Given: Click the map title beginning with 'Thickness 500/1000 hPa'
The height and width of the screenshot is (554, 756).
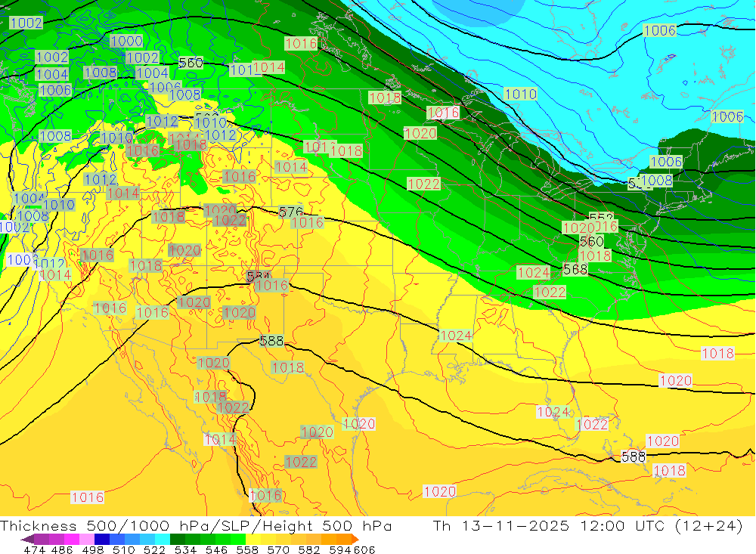Looking at the screenshot, I should 196,525.
